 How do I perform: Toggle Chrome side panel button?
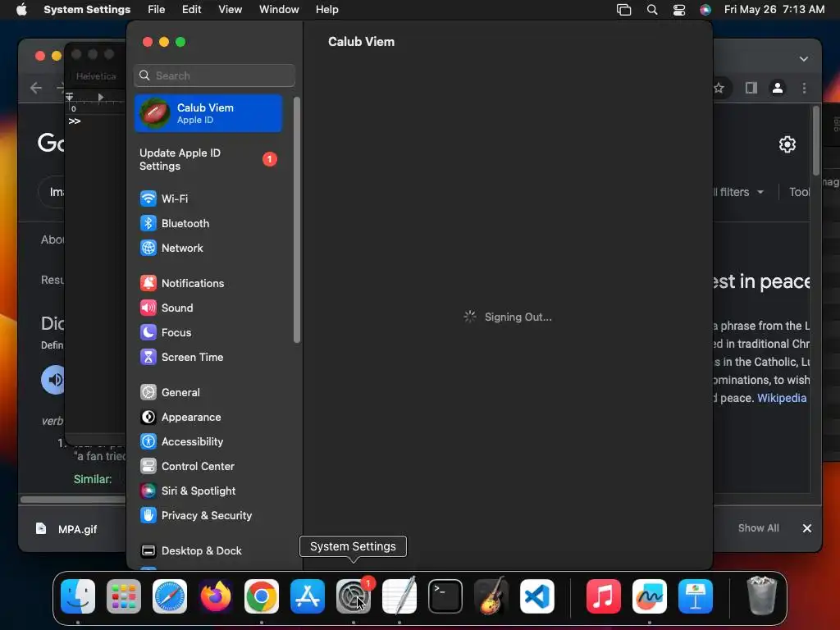[751, 88]
